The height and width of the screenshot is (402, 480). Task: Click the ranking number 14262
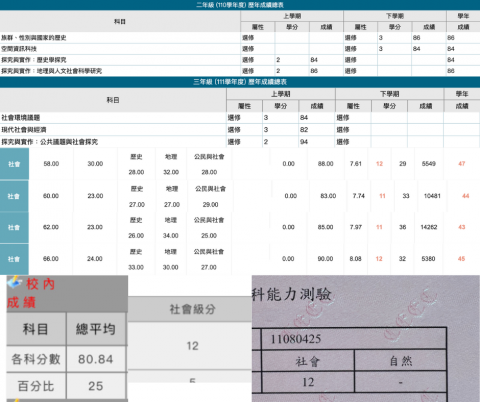pyautogui.click(x=429, y=227)
